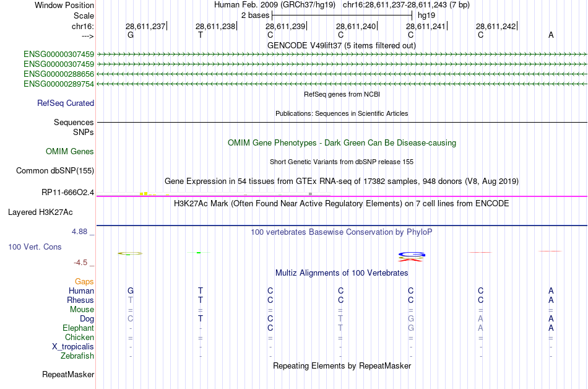
Task: Click Multiz Alignments of 100 Vertebrates title
Action: [341, 273]
